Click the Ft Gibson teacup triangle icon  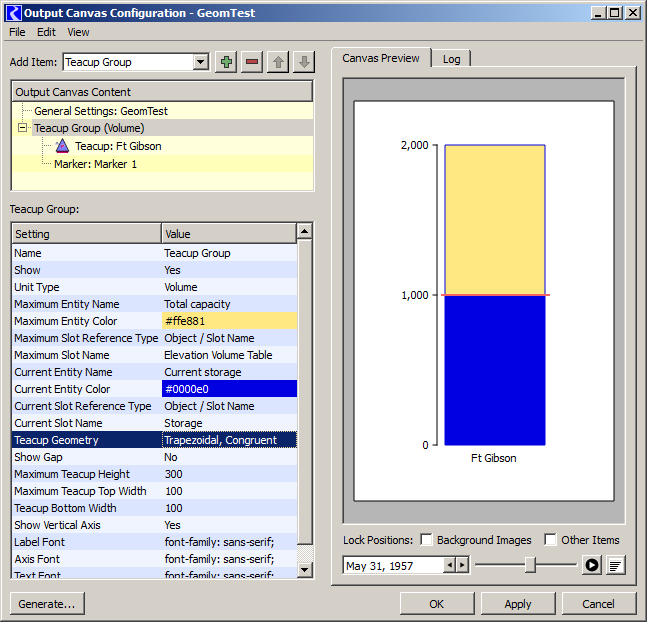click(62, 146)
